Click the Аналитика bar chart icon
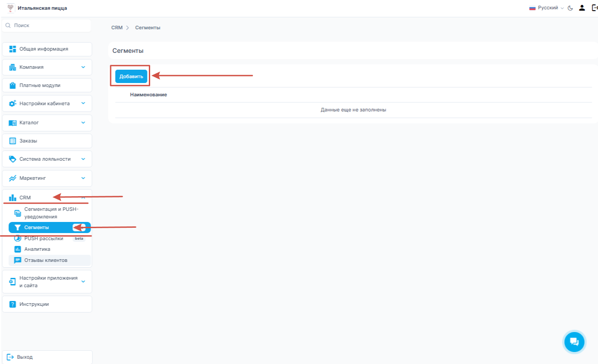Image resolution: width=598 pixels, height=364 pixels. (x=18, y=249)
